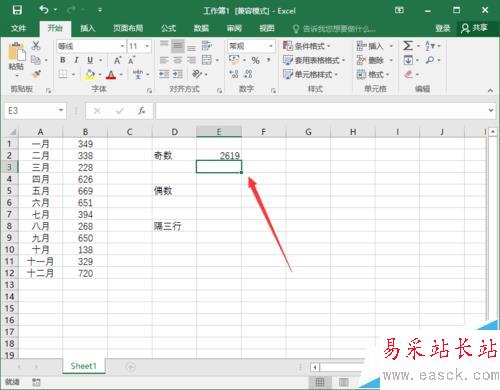Click Merge and Center icon
The width and height of the screenshot is (500, 390).
pyautogui.click(x=207, y=60)
